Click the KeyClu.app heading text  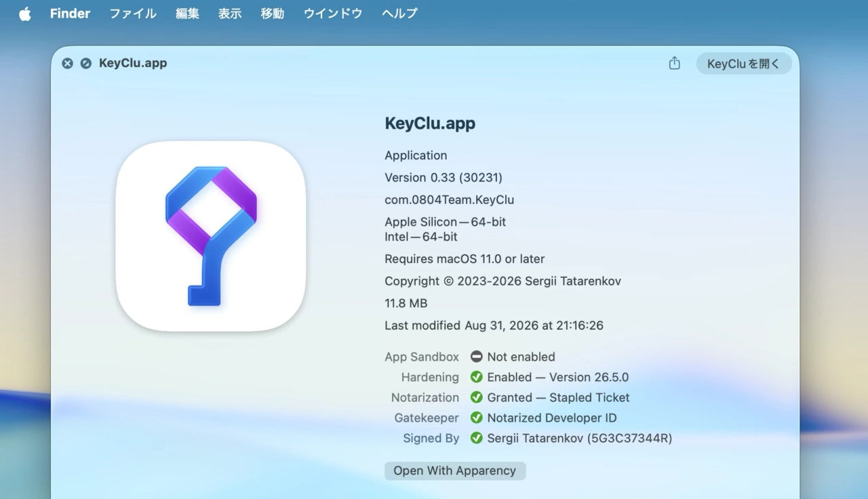430,123
